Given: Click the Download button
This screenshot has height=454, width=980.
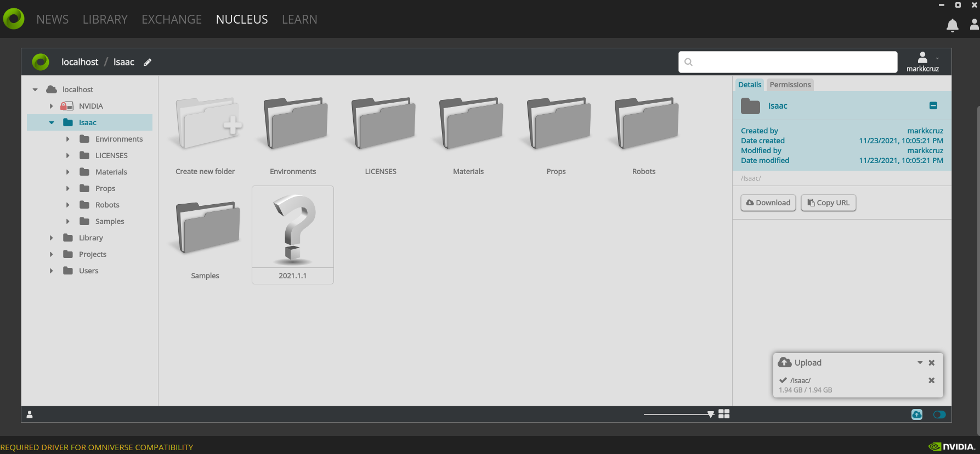Looking at the screenshot, I should (x=768, y=203).
